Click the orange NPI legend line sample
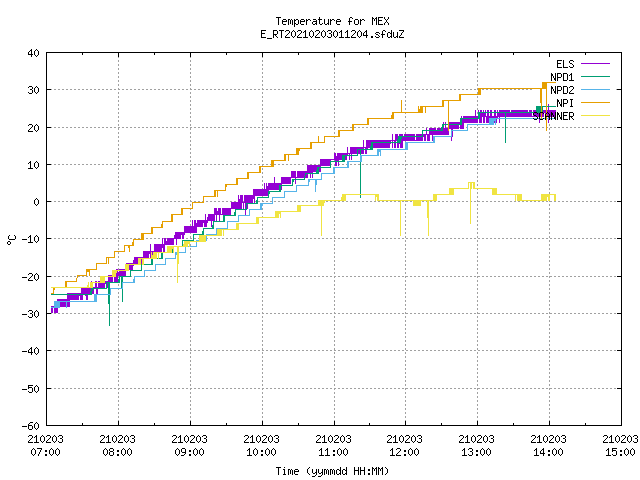Screen dimensions: 640x480 (x=595, y=102)
